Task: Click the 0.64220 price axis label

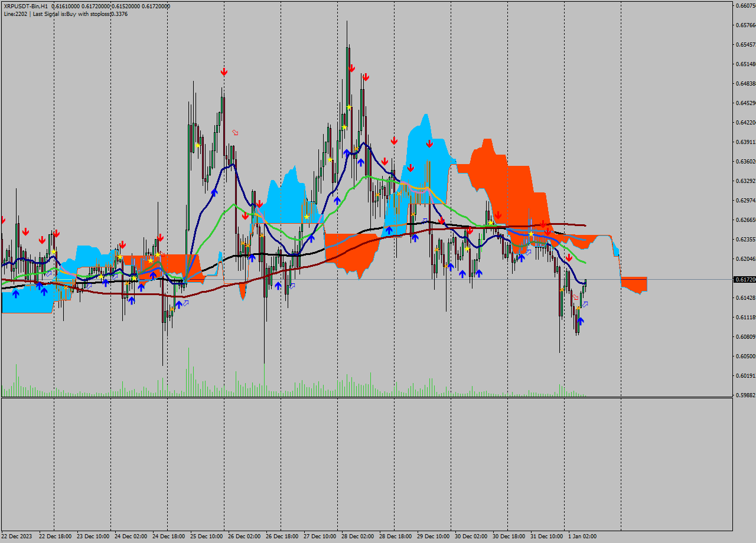Action: 745,123
